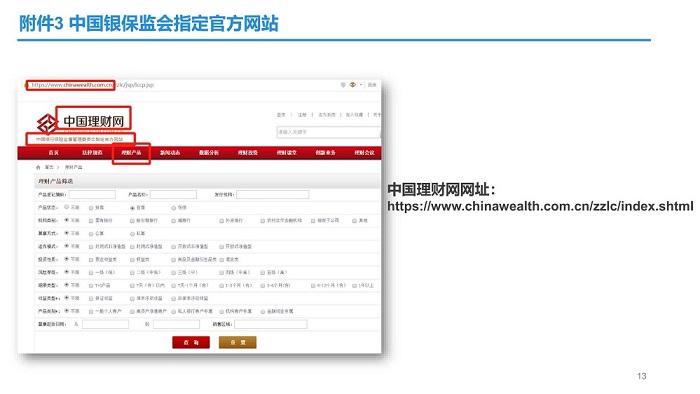Viewport: 700px width, 394px height.
Task: Click the 销售区域 input field
Action: coord(271,324)
